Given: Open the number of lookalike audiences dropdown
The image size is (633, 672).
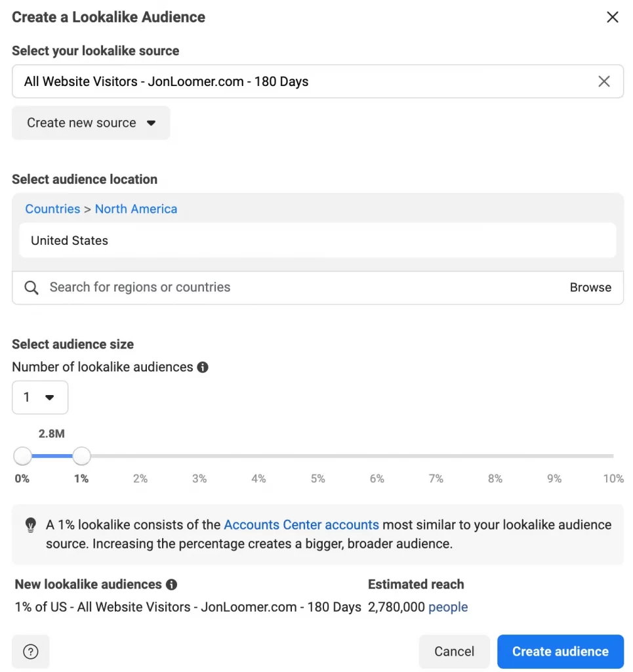Looking at the screenshot, I should [x=39, y=397].
